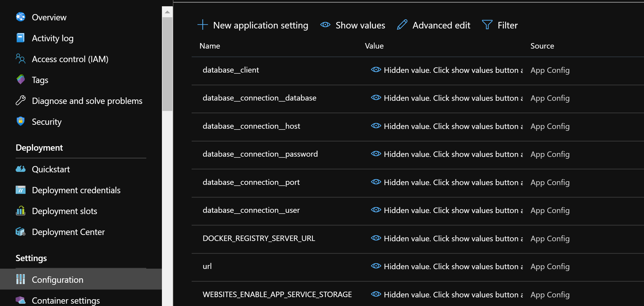This screenshot has height=306, width=644.
Task: Open the Configuration menu item
Action: (57, 280)
